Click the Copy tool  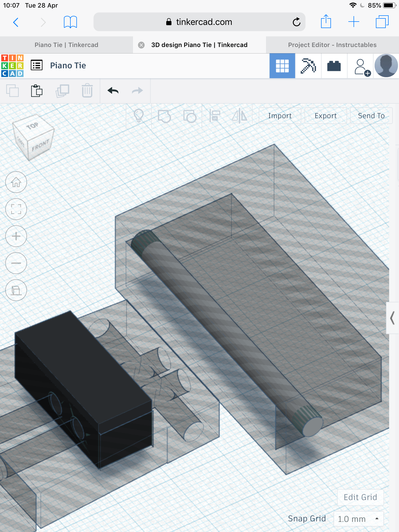[12, 91]
